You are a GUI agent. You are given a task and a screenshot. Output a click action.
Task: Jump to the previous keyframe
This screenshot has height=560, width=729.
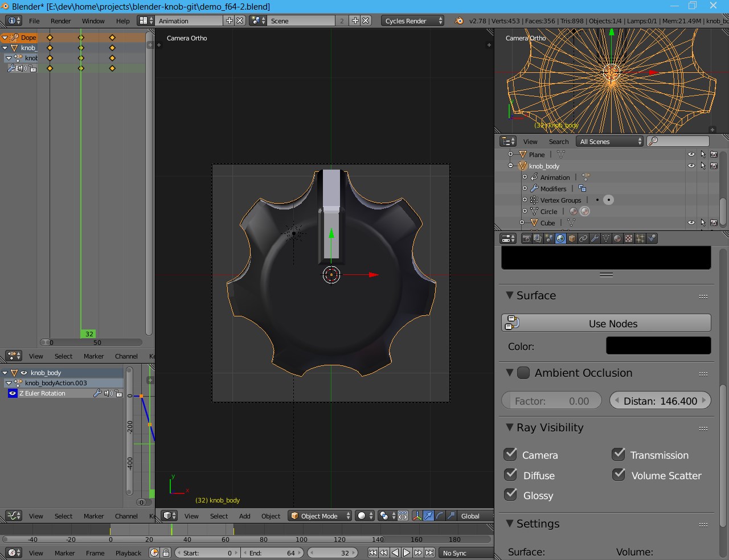coord(384,553)
